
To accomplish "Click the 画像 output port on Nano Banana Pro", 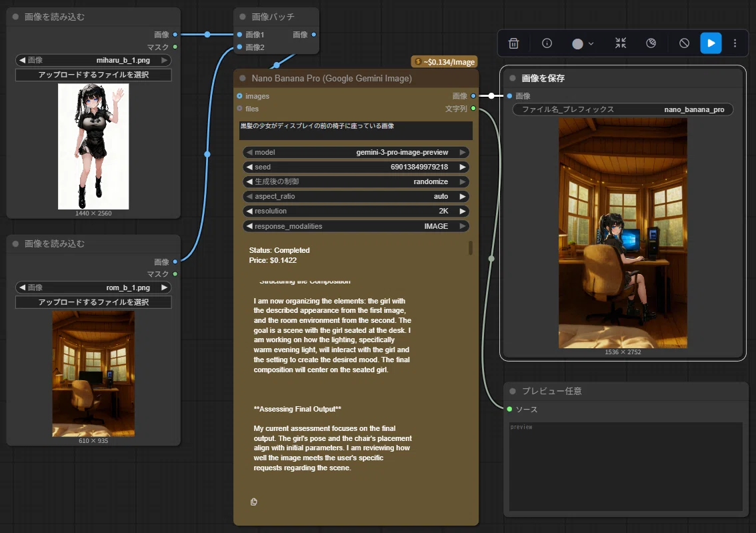I will [473, 96].
